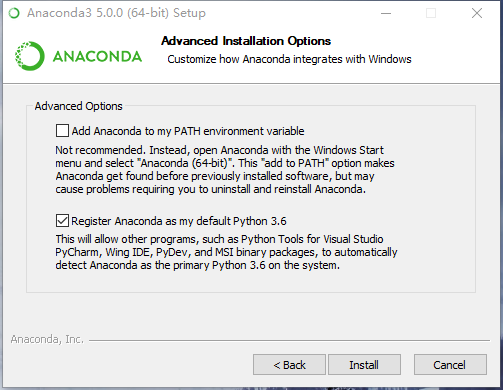Image resolution: width=503 pixels, height=390 pixels.
Task: Click the 'Add Anaconda to my PATH environment variable' label
Action: click(x=188, y=131)
